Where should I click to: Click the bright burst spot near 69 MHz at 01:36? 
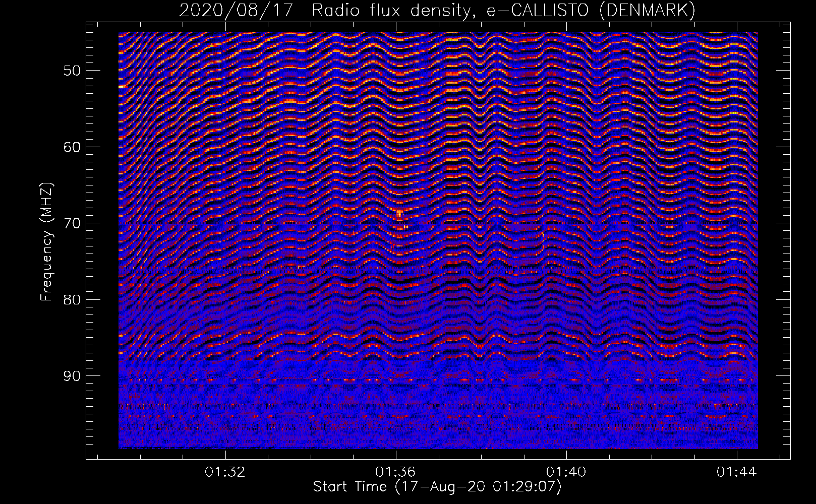pos(399,214)
